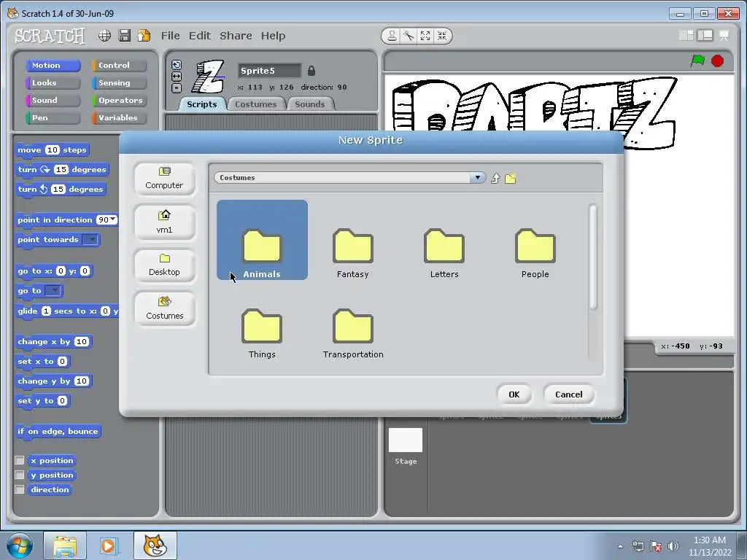Click the red stop button
The image size is (747, 560).
tap(718, 61)
